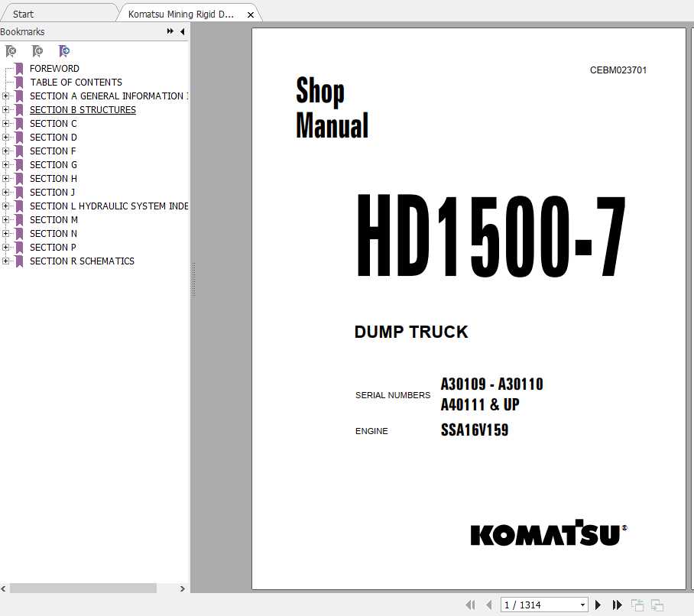Expand the SECTION B STRUCTURES node

(5, 110)
